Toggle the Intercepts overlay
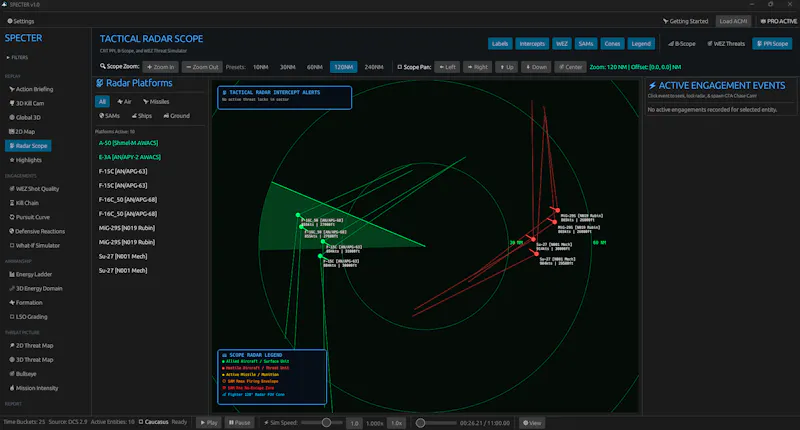 (x=532, y=44)
